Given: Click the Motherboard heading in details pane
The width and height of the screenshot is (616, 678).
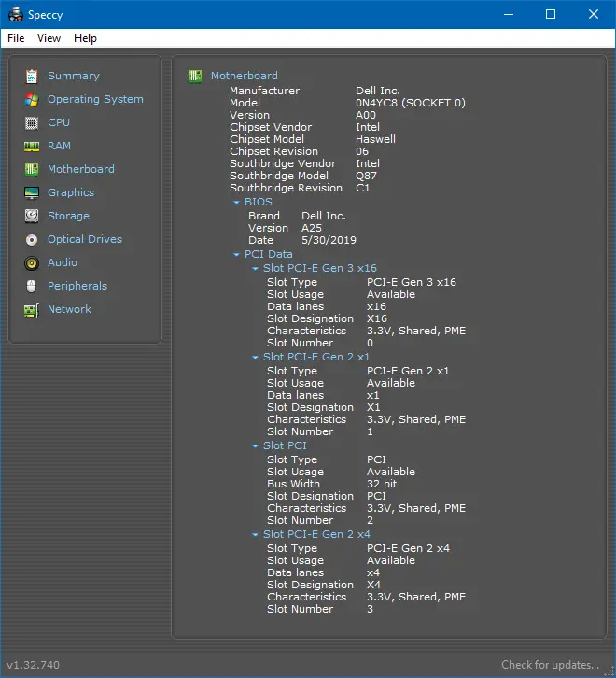Looking at the screenshot, I should click(x=245, y=76).
